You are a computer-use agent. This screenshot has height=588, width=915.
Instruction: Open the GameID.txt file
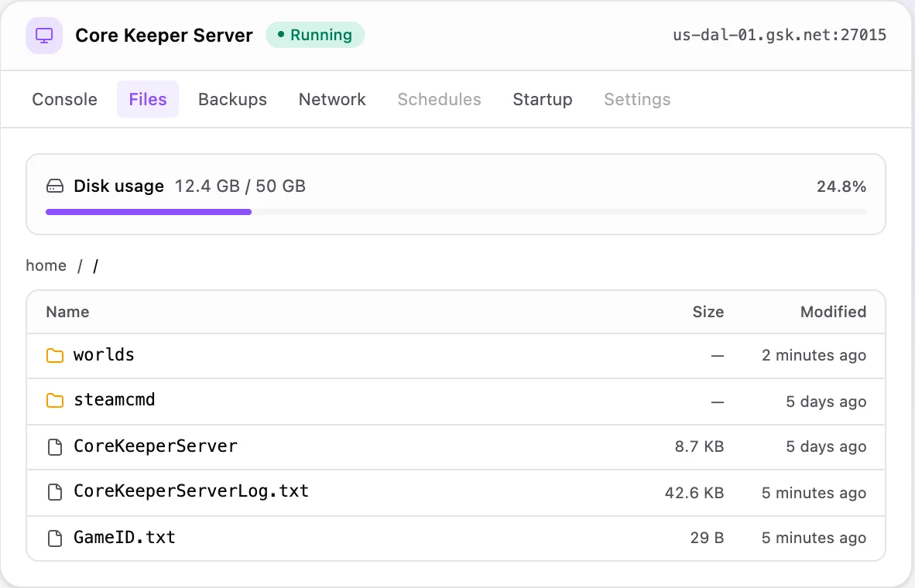pyautogui.click(x=125, y=537)
